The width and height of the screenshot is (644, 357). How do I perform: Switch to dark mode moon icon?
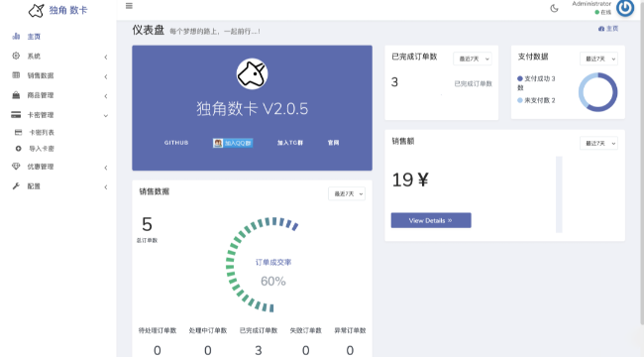(x=554, y=8)
